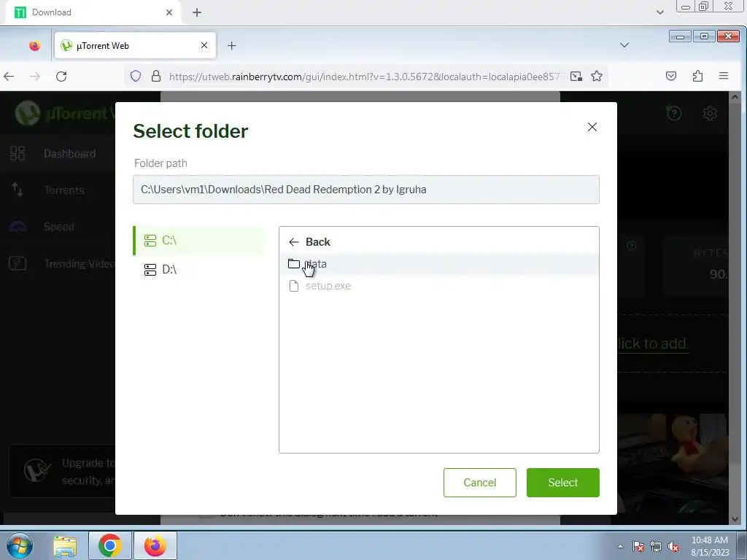747x560 pixels.
Task: Select the C:\ drive
Action: pyautogui.click(x=198, y=241)
